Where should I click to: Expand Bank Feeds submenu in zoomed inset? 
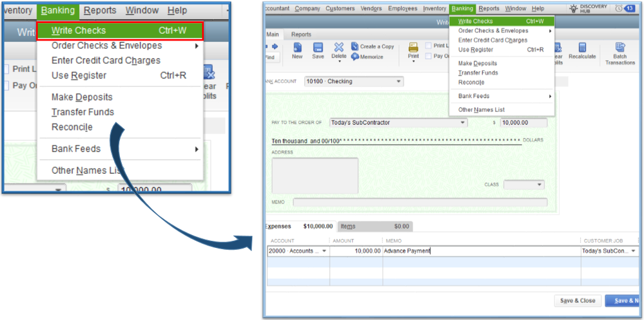197,149
